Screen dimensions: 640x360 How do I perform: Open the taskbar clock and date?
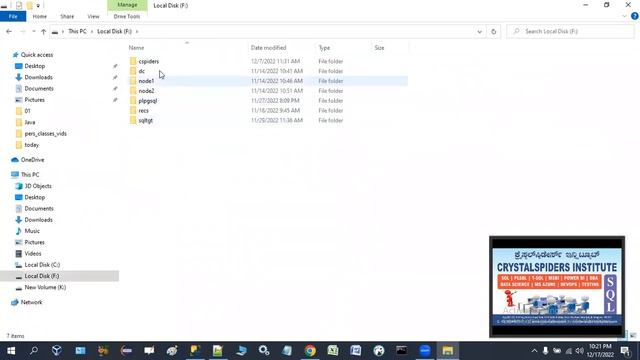point(600,351)
